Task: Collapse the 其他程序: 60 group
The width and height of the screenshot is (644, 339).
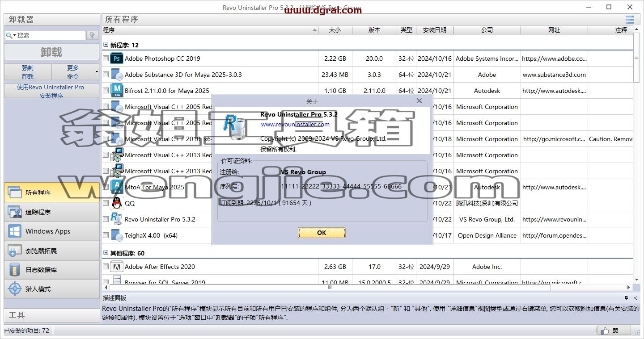Action: pos(106,253)
